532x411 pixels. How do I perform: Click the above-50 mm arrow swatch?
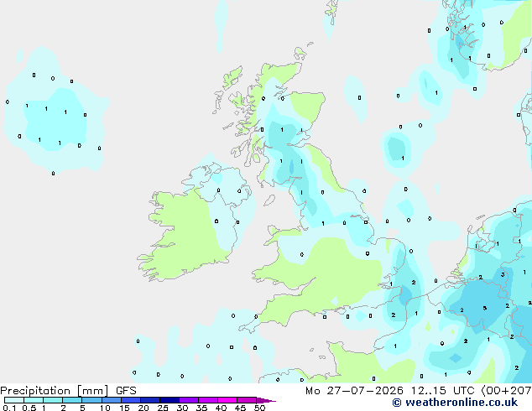pyautogui.click(x=266, y=400)
